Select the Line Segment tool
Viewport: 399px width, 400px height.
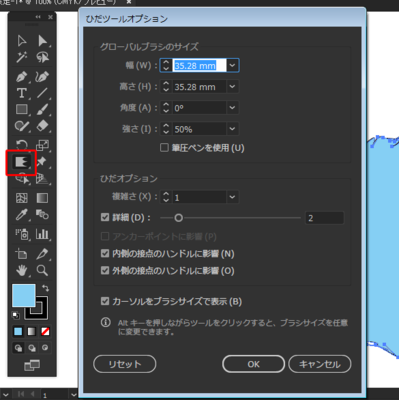coord(42,93)
